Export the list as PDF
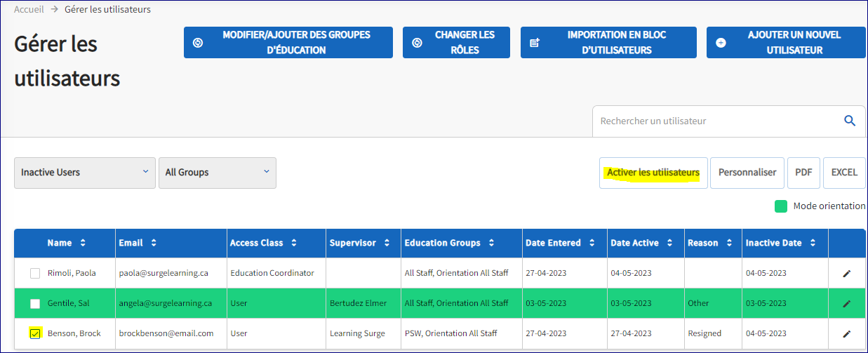 [803, 173]
